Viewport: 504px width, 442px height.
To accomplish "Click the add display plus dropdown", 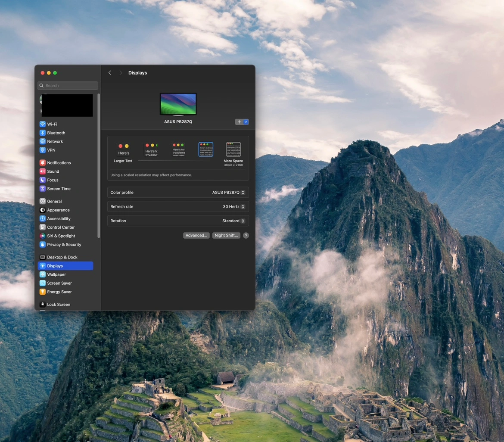I will [242, 122].
